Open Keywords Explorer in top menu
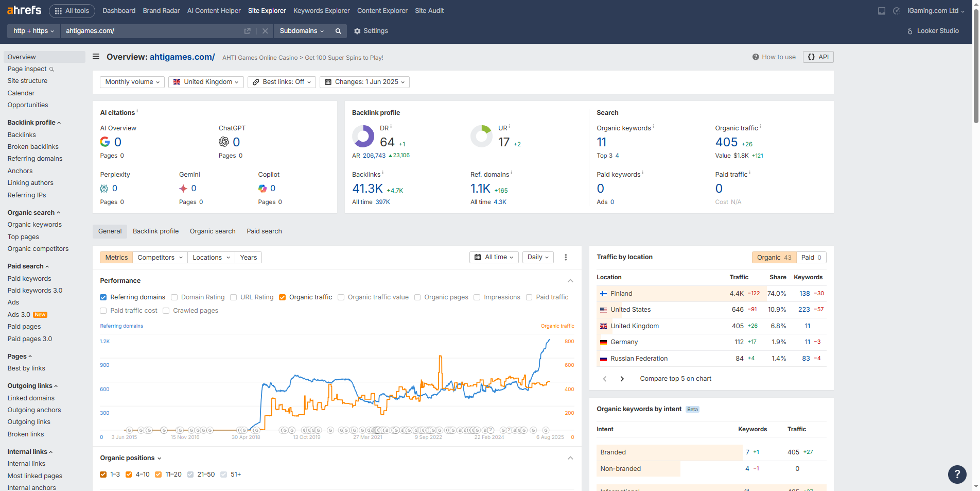 tap(322, 11)
